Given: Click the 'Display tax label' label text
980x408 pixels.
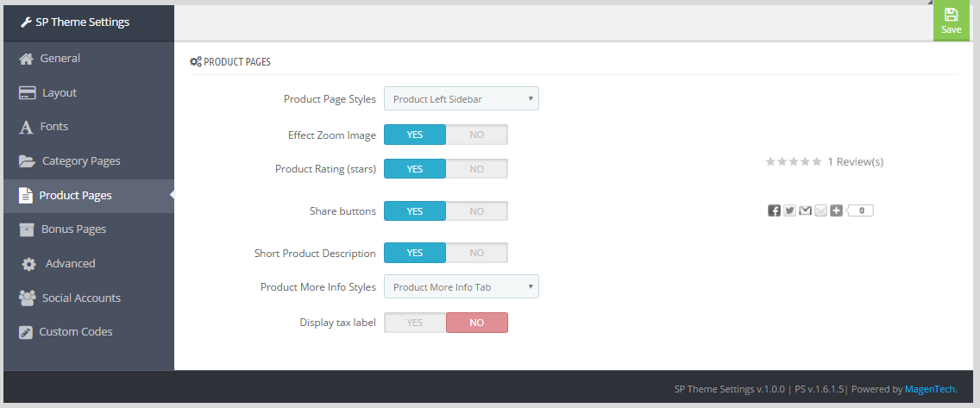Looking at the screenshot, I should coord(338,323).
